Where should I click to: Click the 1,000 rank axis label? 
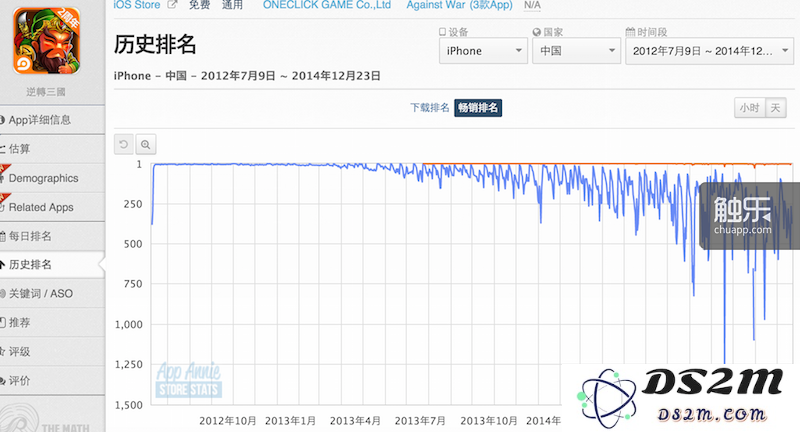[x=129, y=324]
